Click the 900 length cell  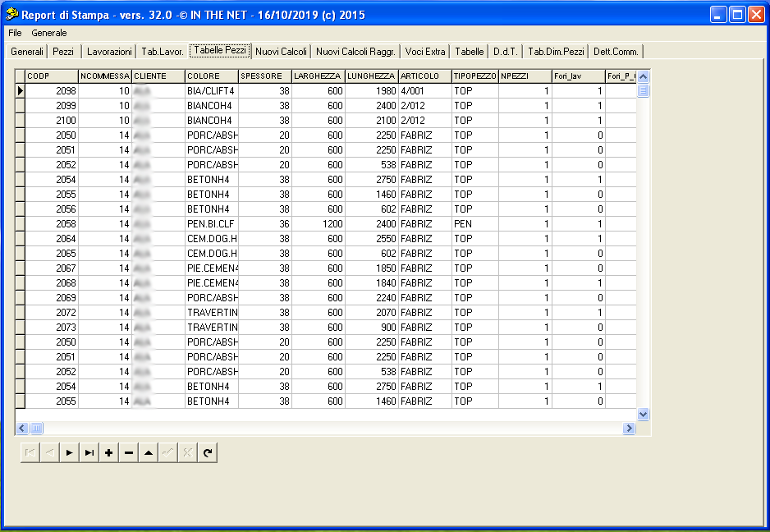click(x=372, y=327)
